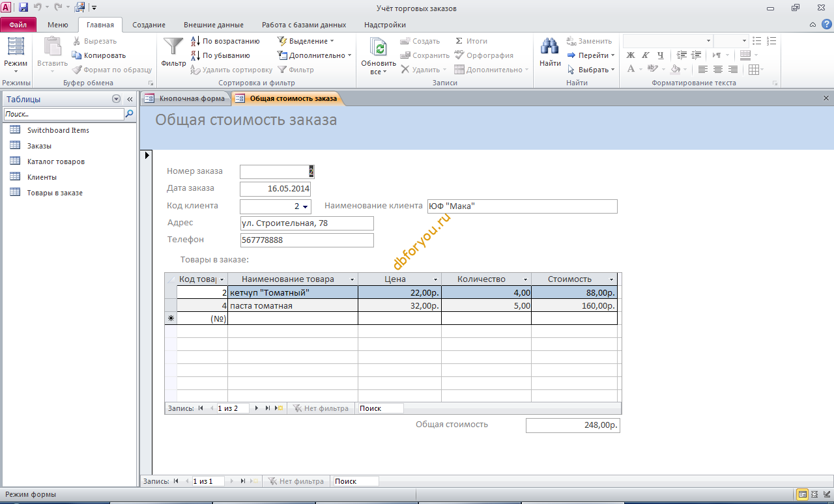
Task: Apply bold formatting with Ж
Action: [631, 55]
